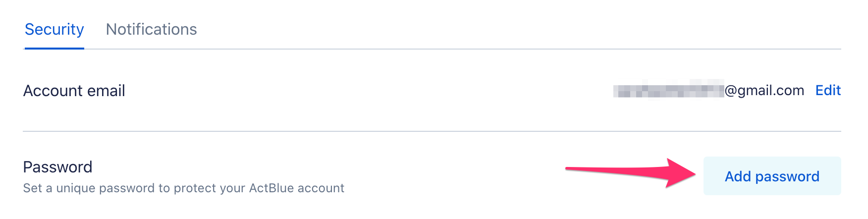
Task: Click the divider line above the Password section
Action: pos(432,131)
